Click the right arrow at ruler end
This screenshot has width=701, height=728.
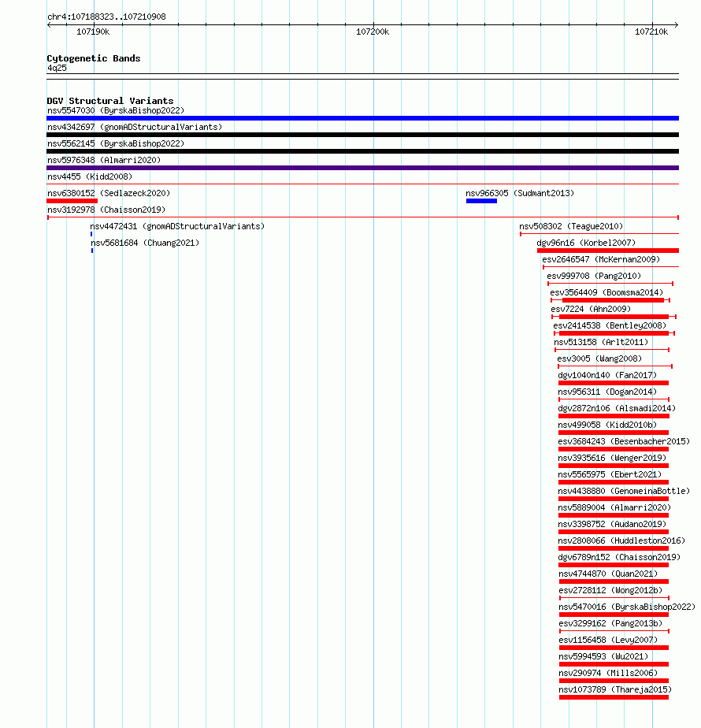coord(677,24)
